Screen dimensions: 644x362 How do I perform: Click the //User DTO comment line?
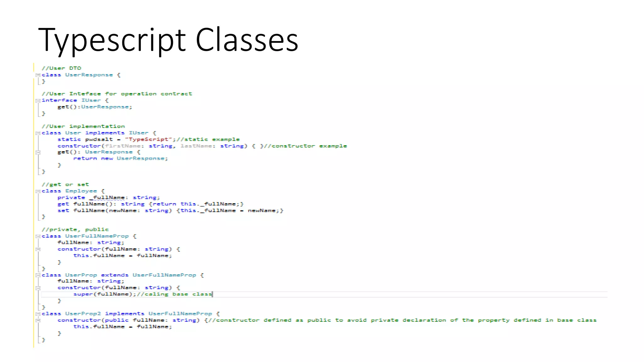(x=61, y=68)
